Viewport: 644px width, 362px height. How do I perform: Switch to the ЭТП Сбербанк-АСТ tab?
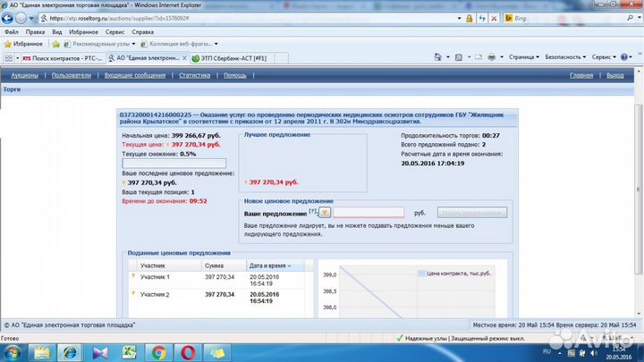[231, 57]
